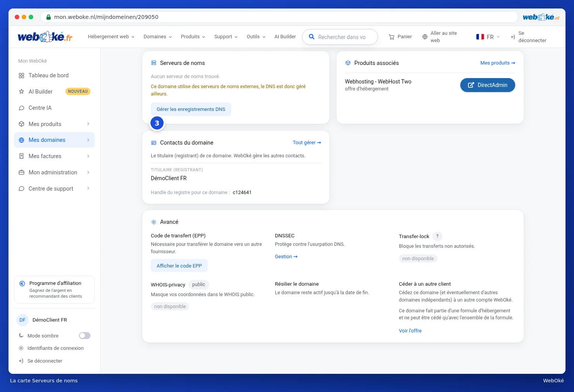Click the Centre de support bubble icon
The width and height of the screenshot is (574, 392).
[21, 189]
